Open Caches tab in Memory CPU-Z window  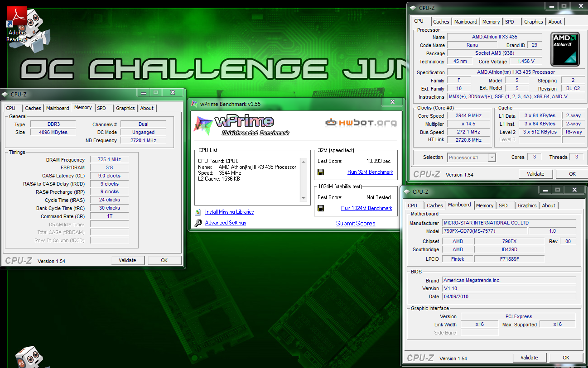click(33, 108)
